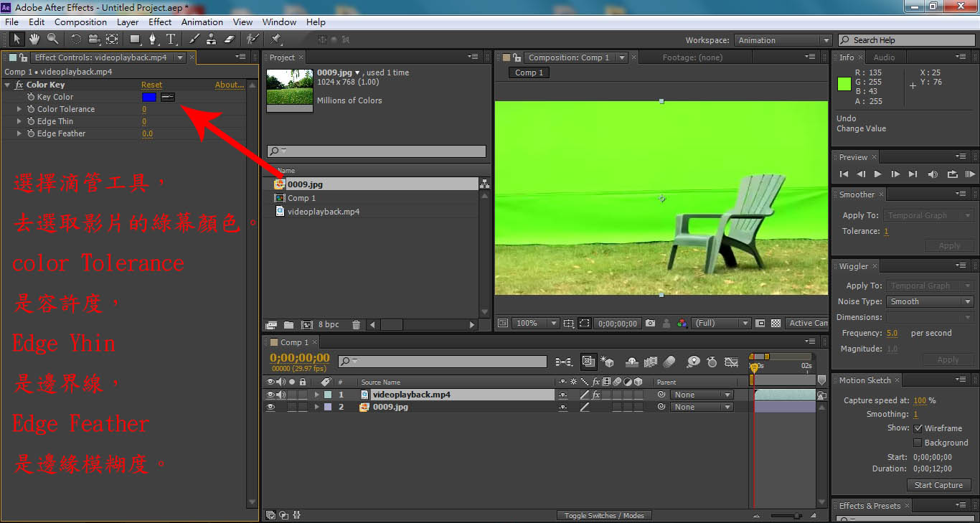
Task: Click the take snapshot camera icon
Action: (x=650, y=324)
